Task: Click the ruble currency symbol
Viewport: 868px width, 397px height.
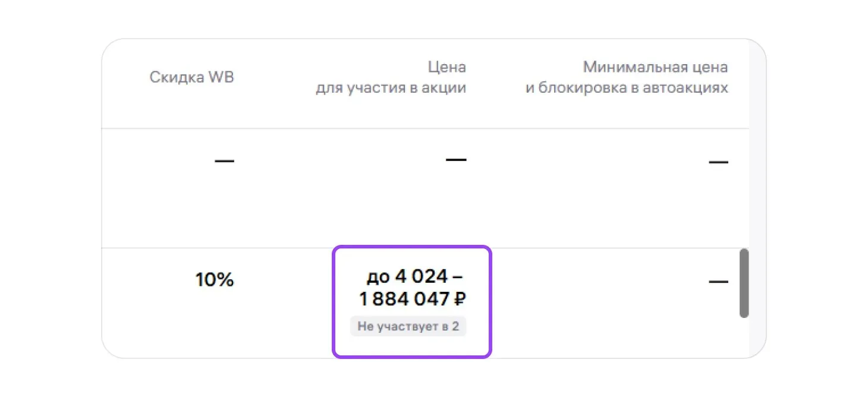Action: pos(460,300)
